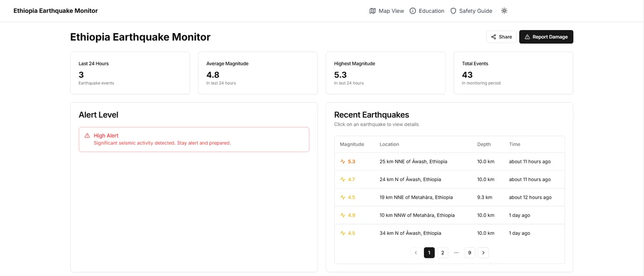Click the activity icon for magnitude 4.7
The height and width of the screenshot is (276, 644).
(343, 180)
